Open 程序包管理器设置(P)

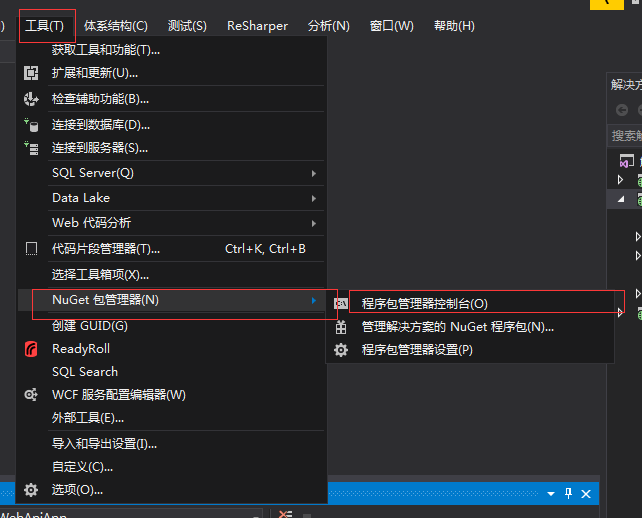(417, 350)
